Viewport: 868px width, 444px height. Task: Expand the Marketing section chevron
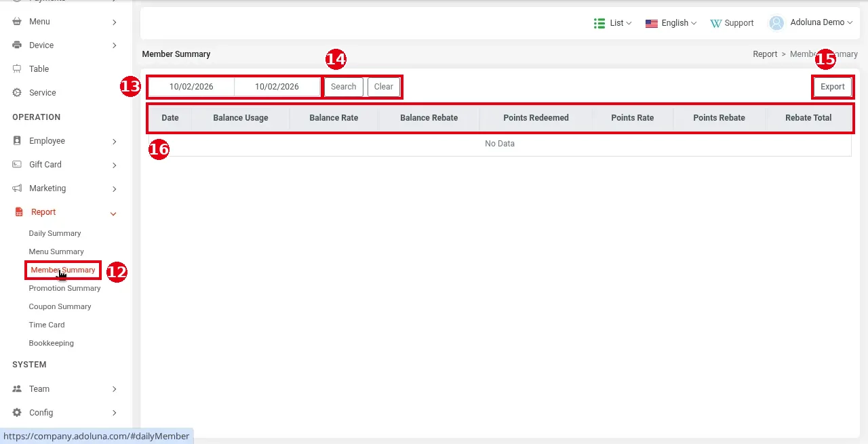[x=115, y=189]
